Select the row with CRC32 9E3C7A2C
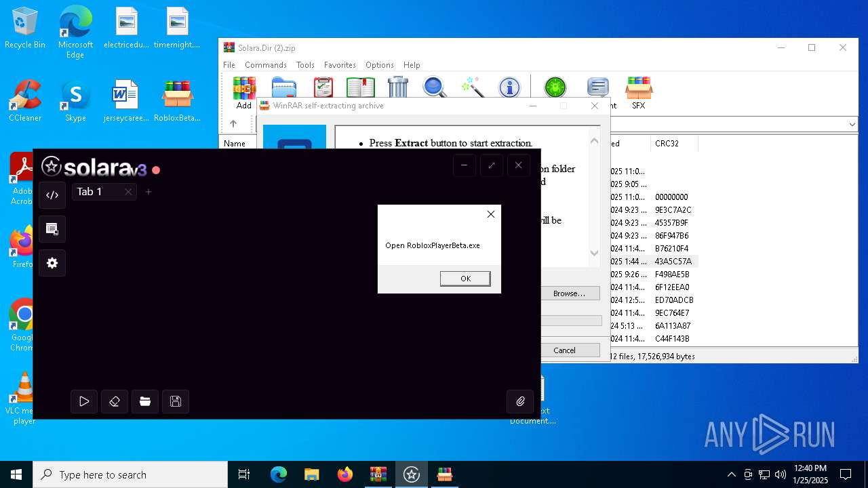 654,210
